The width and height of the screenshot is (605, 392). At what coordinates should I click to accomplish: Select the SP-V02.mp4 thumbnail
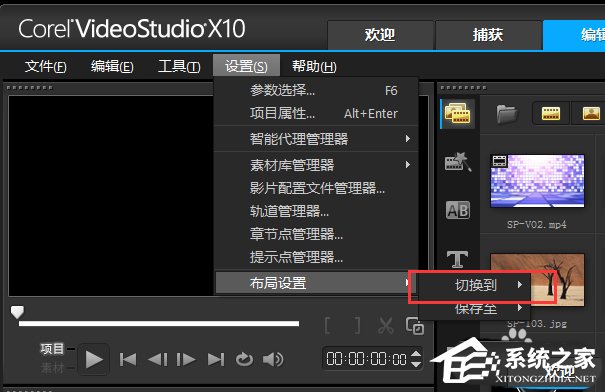537,181
